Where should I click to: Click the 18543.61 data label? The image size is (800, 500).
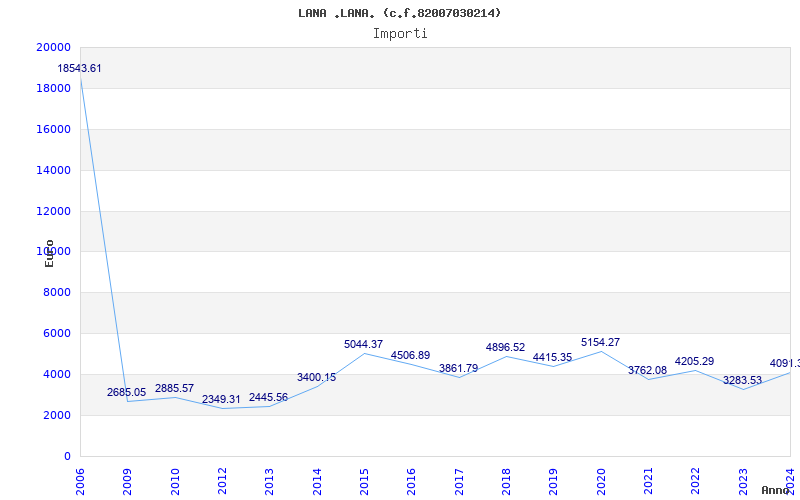[79, 68]
